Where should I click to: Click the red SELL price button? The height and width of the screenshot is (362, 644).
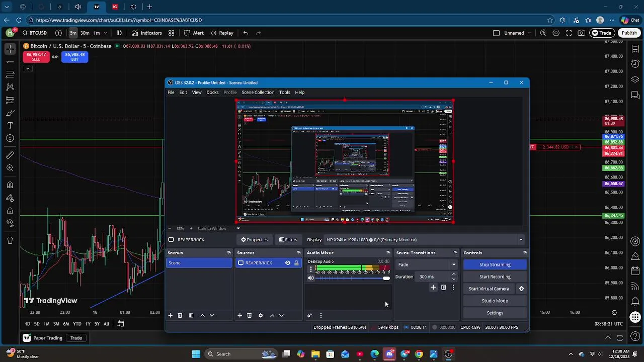click(36, 57)
